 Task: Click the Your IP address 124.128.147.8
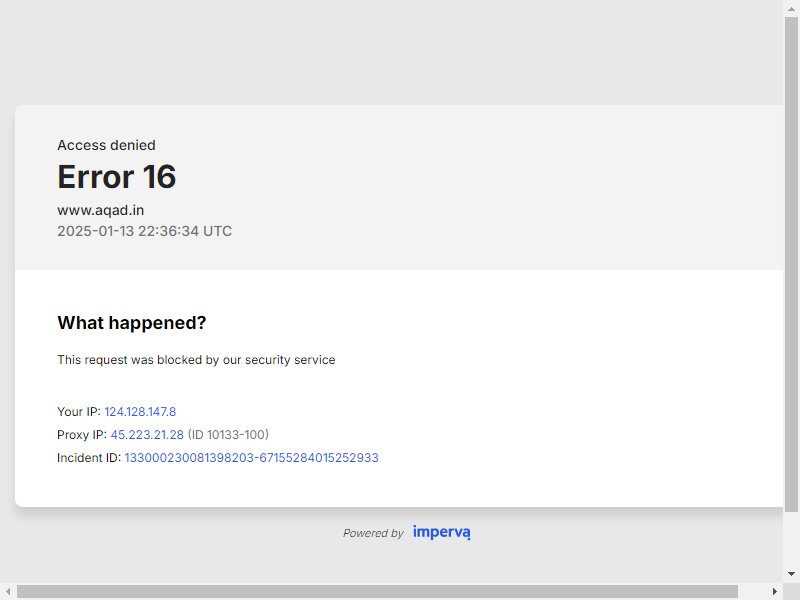tap(140, 412)
